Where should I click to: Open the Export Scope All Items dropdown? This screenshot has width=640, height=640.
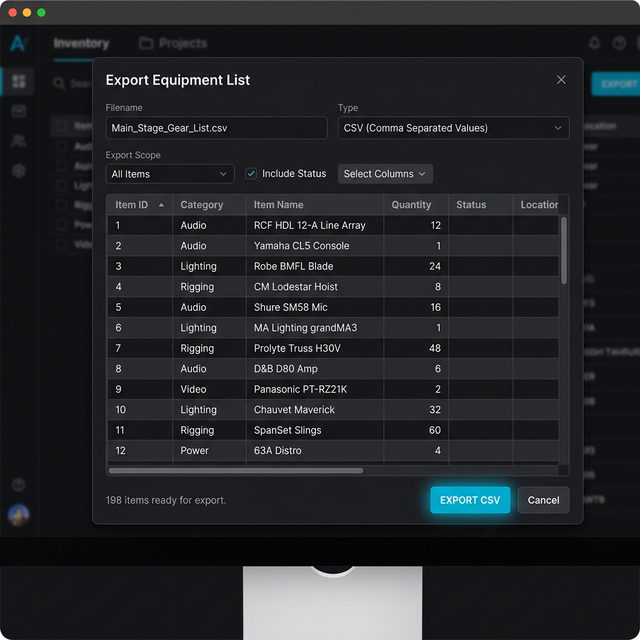pos(170,174)
